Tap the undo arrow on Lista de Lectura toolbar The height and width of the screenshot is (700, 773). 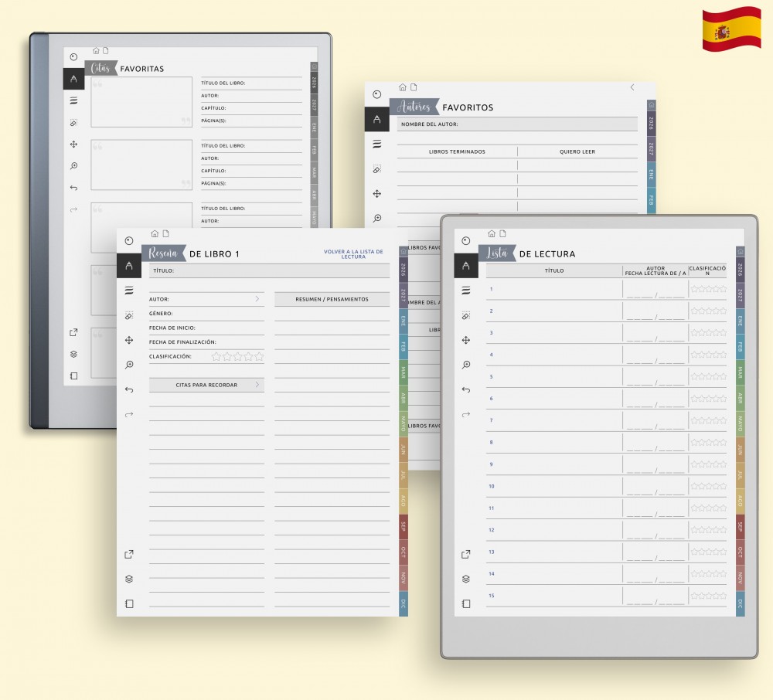point(465,389)
